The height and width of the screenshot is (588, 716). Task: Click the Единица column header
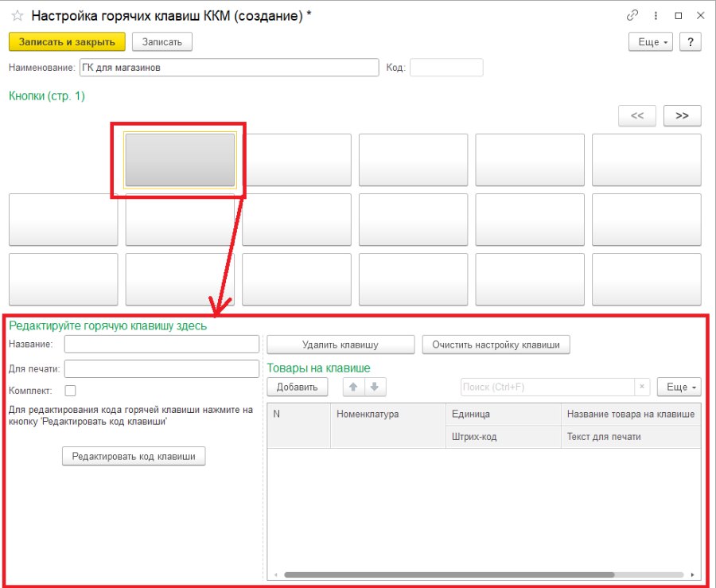[504, 415]
